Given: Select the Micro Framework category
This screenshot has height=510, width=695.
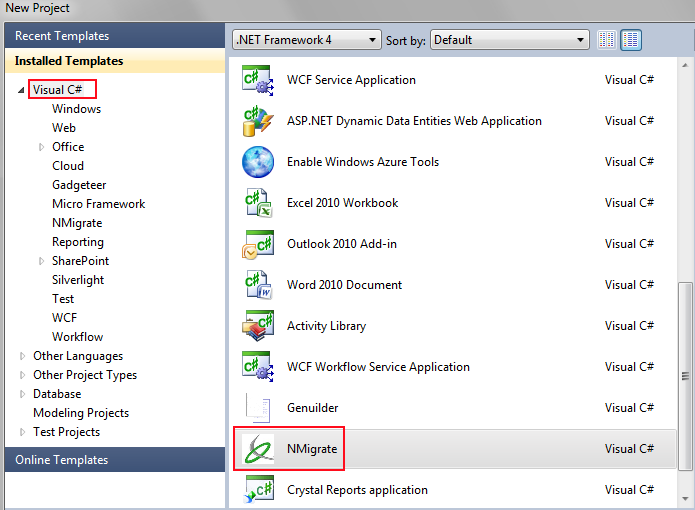Looking at the screenshot, I should [98, 204].
